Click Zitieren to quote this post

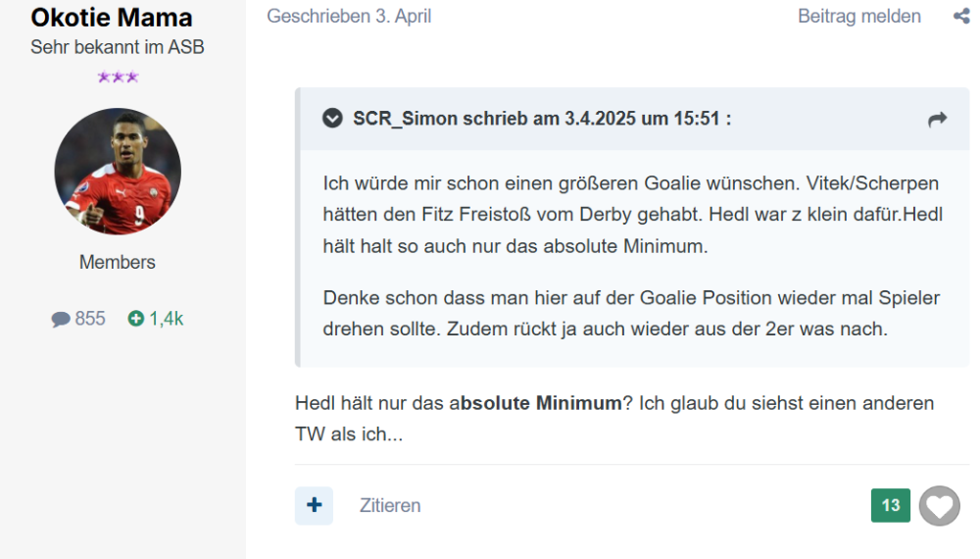click(x=390, y=506)
